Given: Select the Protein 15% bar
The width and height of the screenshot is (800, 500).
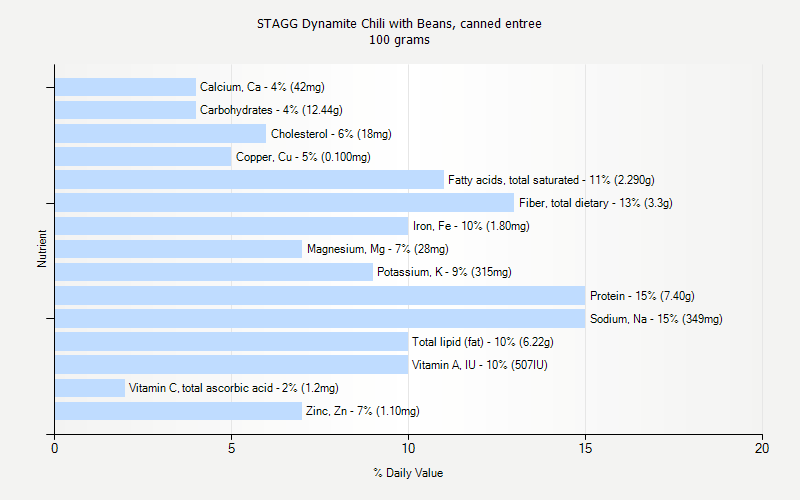Looking at the screenshot, I should pyautogui.click(x=320, y=295).
